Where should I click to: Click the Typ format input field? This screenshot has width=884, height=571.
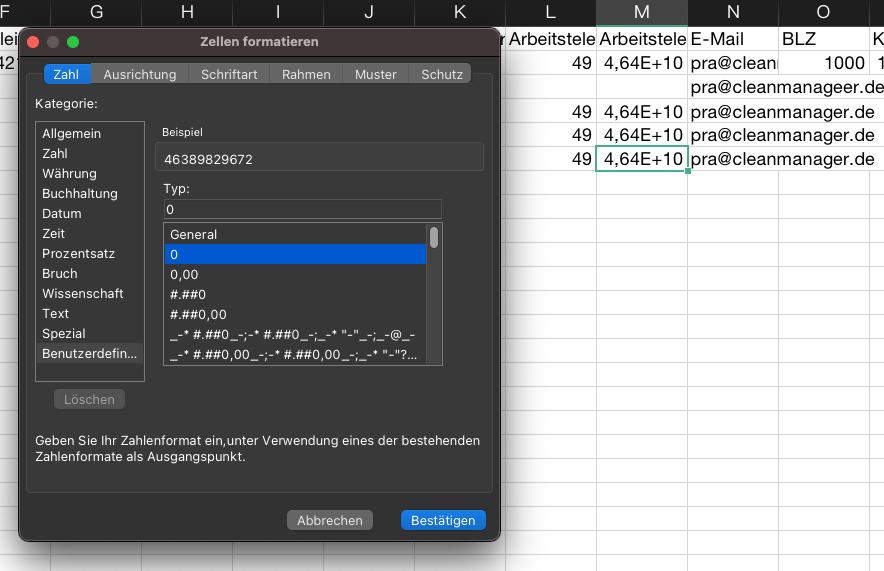pos(302,209)
